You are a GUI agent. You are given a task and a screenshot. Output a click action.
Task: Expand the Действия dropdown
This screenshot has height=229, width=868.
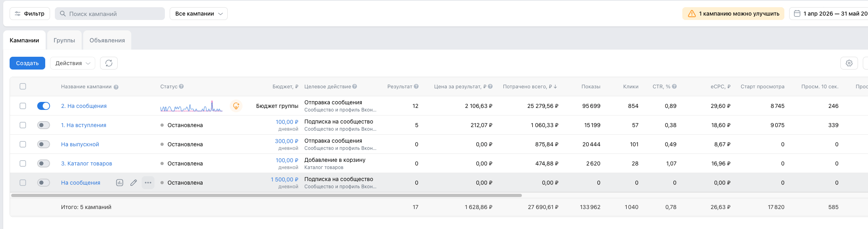pyautogui.click(x=72, y=63)
